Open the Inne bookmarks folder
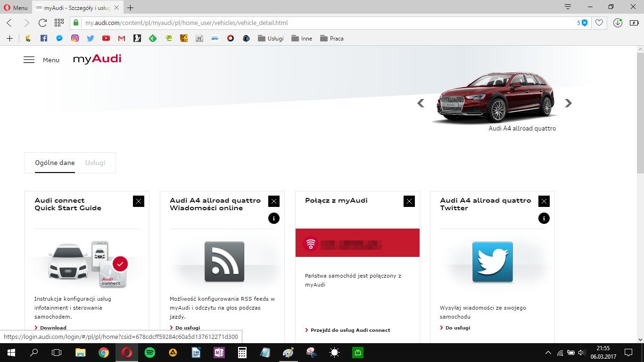This screenshot has width=644, height=362. click(x=302, y=39)
